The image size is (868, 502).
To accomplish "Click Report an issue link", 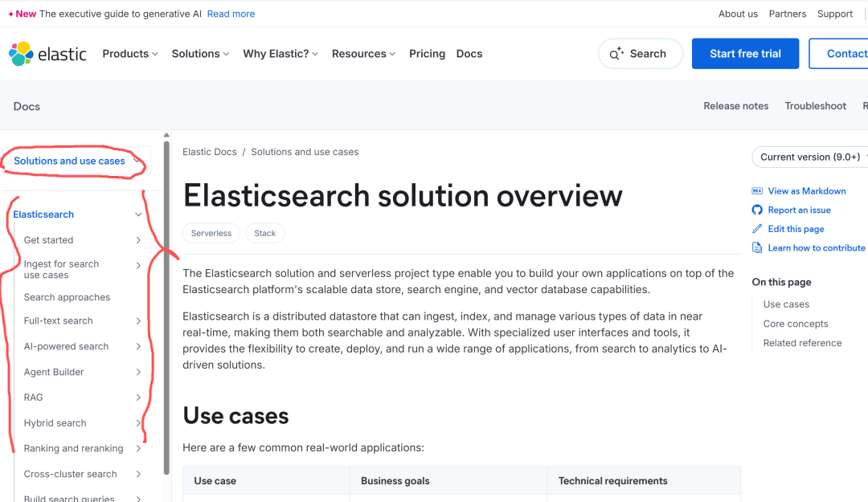I will pyautogui.click(x=799, y=210).
